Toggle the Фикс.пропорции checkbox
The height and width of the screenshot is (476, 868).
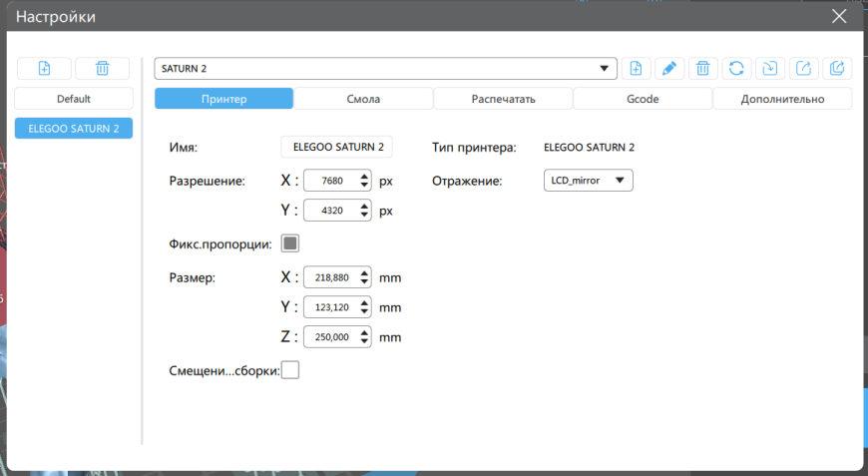(x=290, y=242)
